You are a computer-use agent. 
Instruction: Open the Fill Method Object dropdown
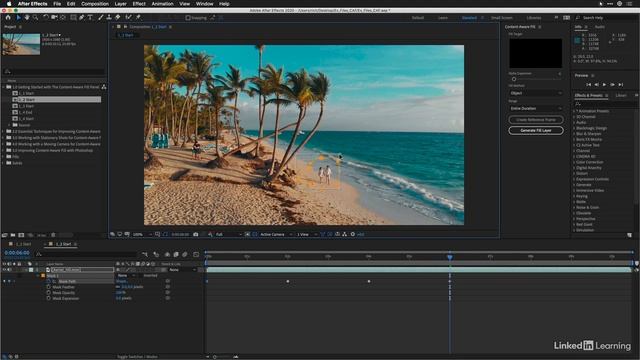pyautogui.click(x=536, y=93)
